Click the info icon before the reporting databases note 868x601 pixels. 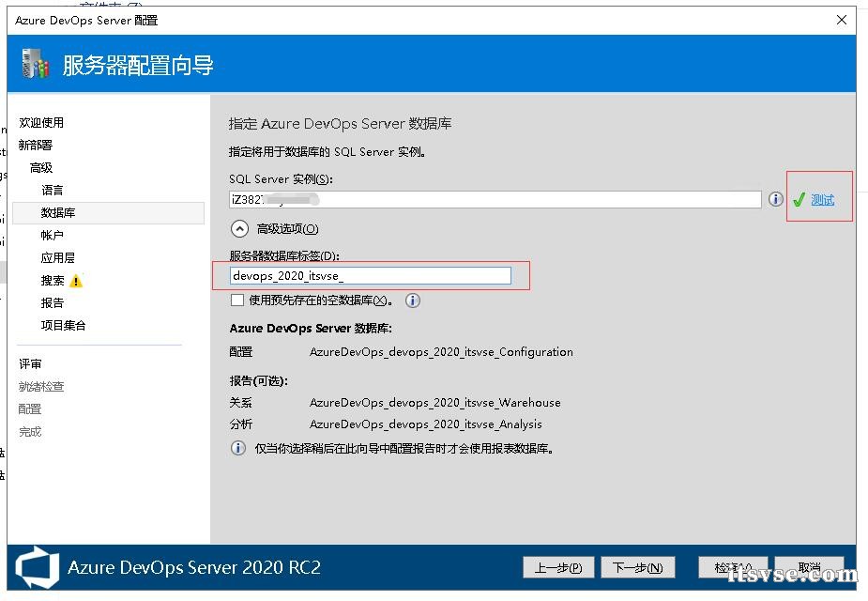[238, 448]
